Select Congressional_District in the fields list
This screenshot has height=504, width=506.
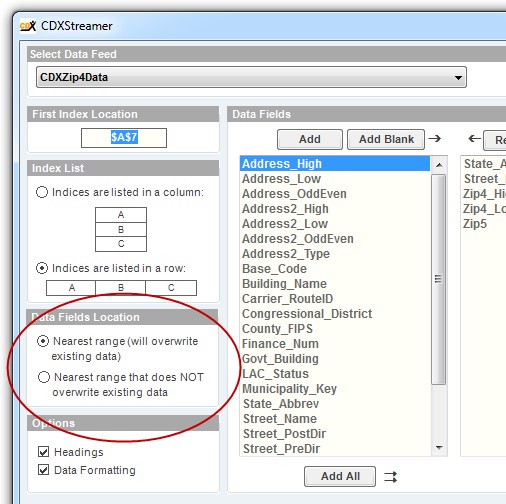click(335, 314)
